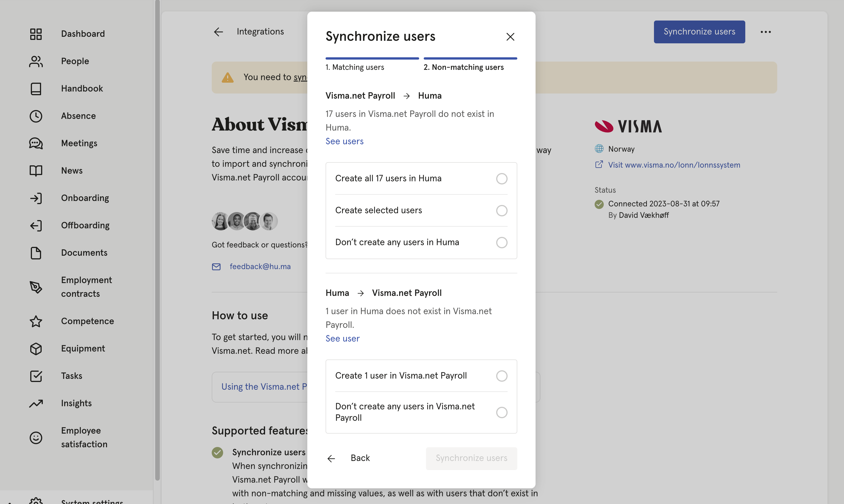
Task: Click the external link icon beside Visit
Action: (599, 165)
